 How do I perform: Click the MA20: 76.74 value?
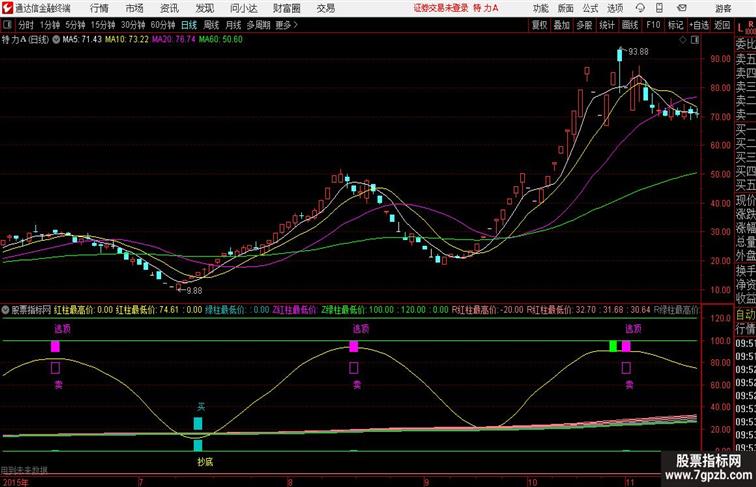coord(174,40)
